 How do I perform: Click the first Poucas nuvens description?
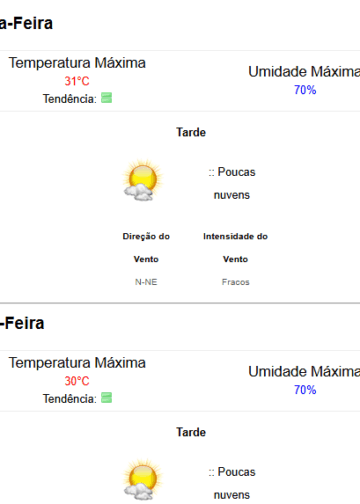click(x=232, y=183)
